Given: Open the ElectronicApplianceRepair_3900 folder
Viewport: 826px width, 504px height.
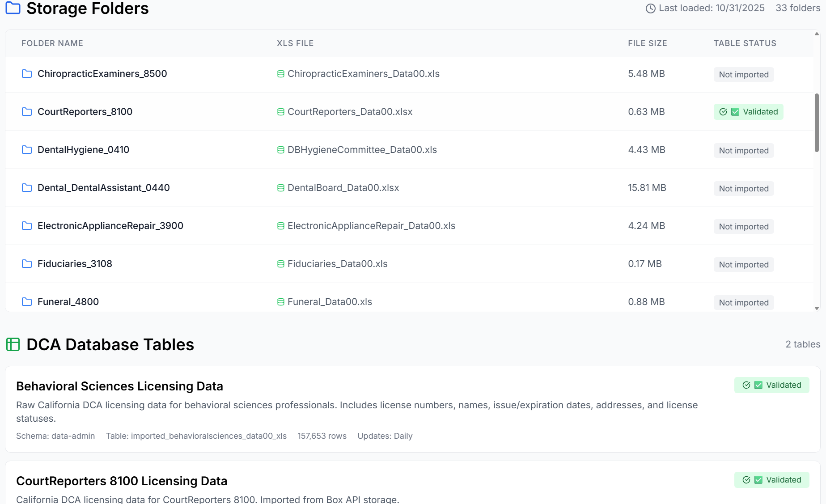Looking at the screenshot, I should tap(110, 226).
